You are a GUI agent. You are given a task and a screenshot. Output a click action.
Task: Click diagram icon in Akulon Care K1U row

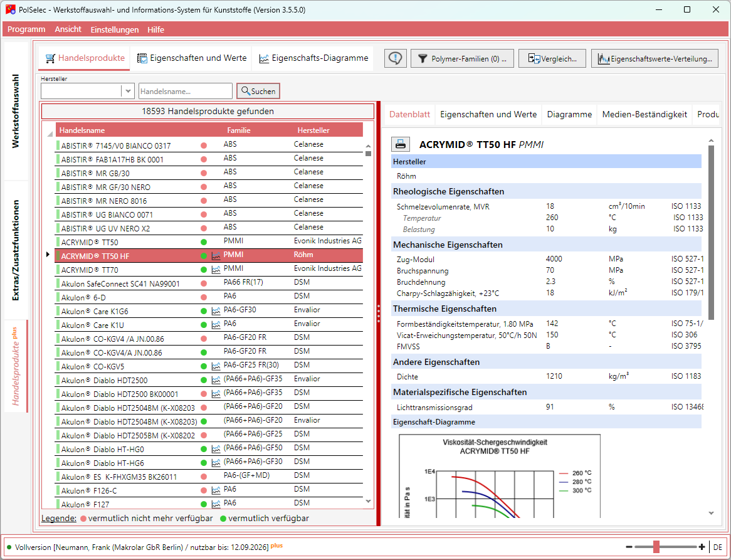[216, 325]
